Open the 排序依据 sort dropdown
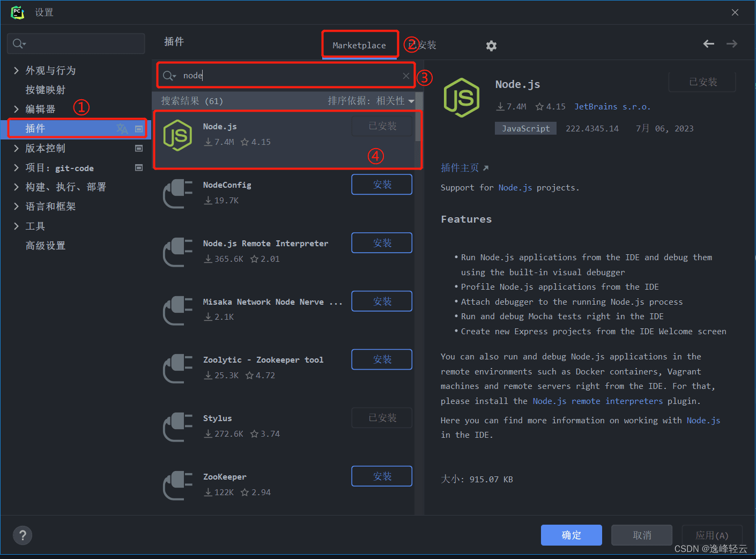Screen dimensions: 756x559 [x=371, y=101]
